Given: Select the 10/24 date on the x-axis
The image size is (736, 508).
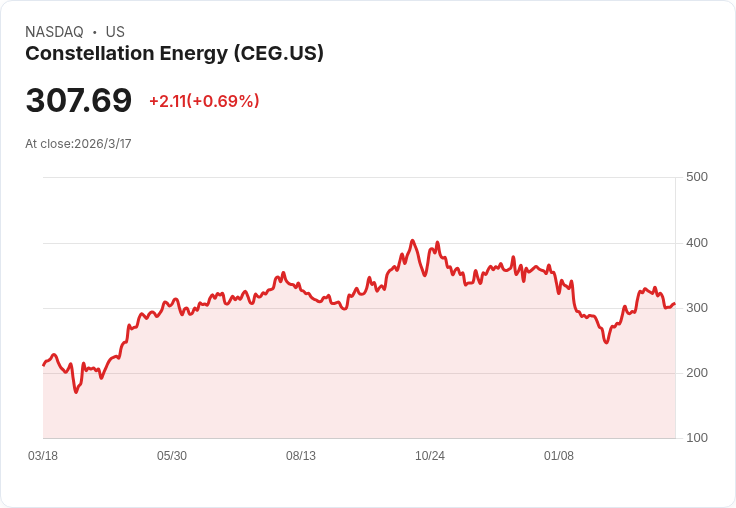Looking at the screenshot, I should click(x=430, y=456).
